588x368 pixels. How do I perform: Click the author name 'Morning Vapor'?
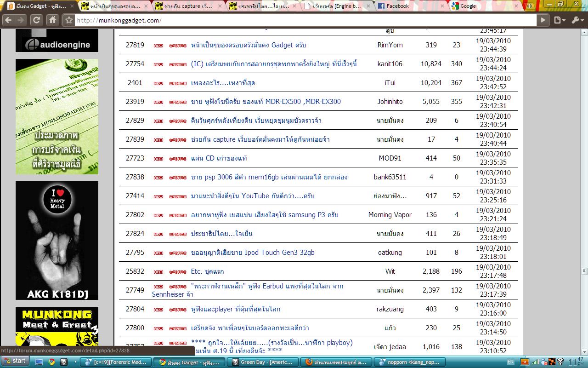pos(390,215)
